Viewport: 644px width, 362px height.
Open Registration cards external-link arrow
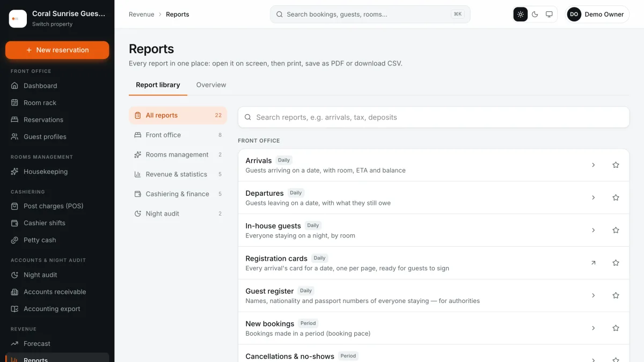(593, 263)
